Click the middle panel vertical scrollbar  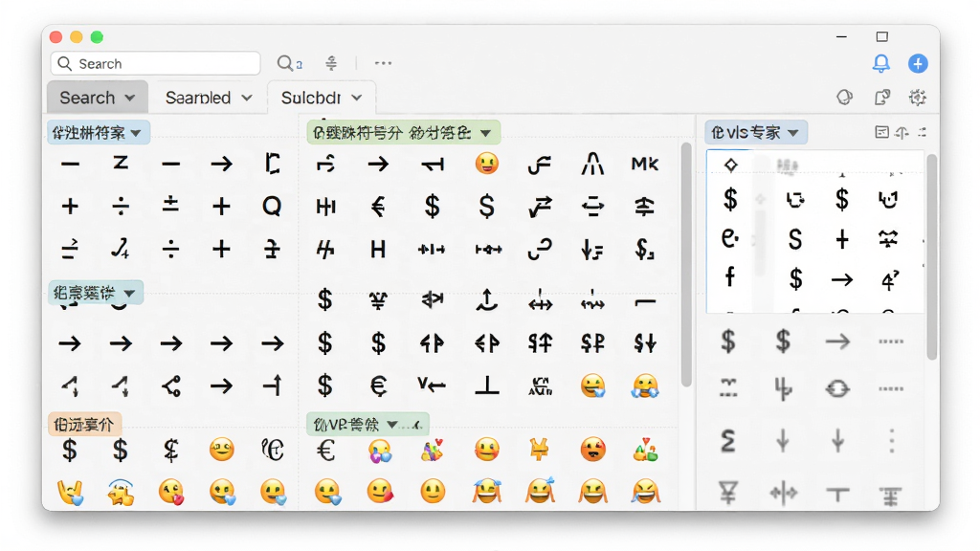[x=685, y=264]
